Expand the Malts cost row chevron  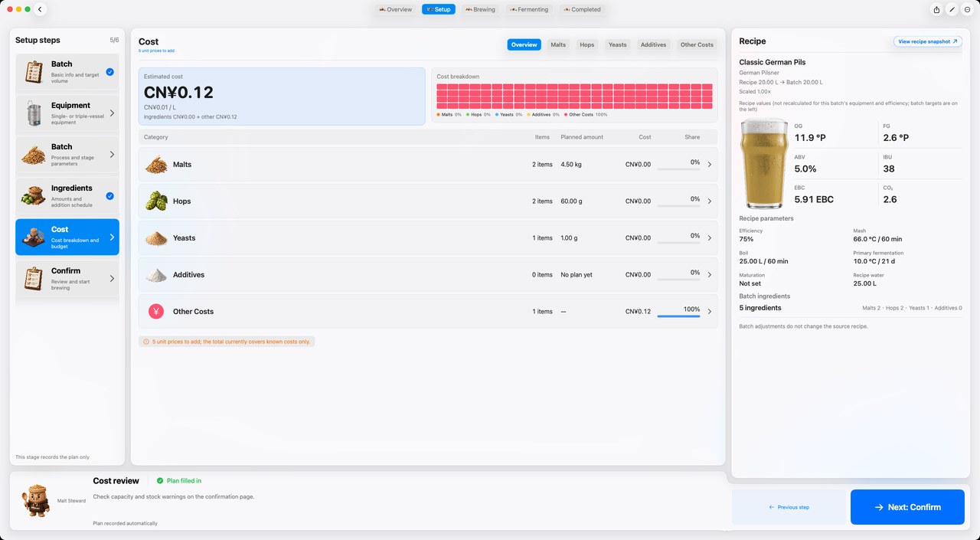tap(709, 165)
